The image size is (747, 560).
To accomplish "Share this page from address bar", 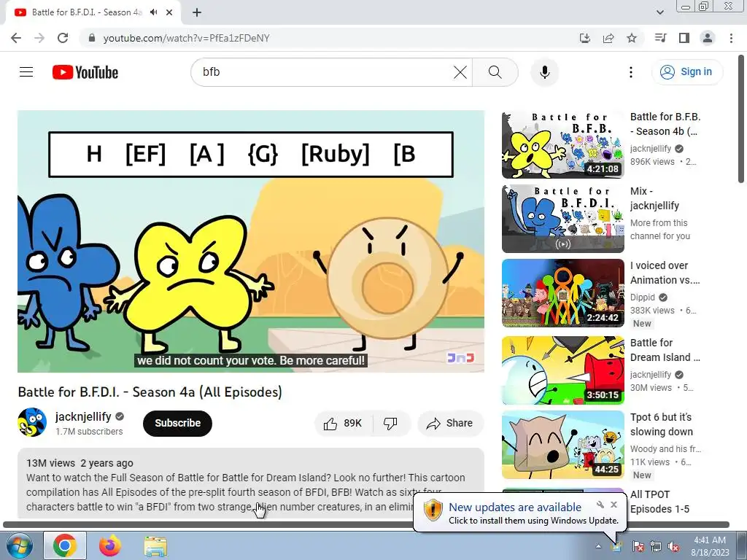I will pos(608,38).
